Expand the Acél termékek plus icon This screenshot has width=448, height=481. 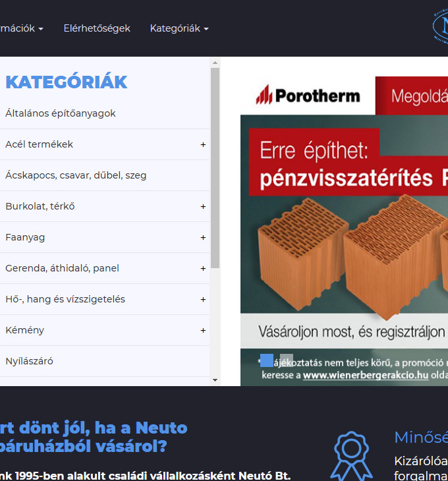pyautogui.click(x=203, y=144)
